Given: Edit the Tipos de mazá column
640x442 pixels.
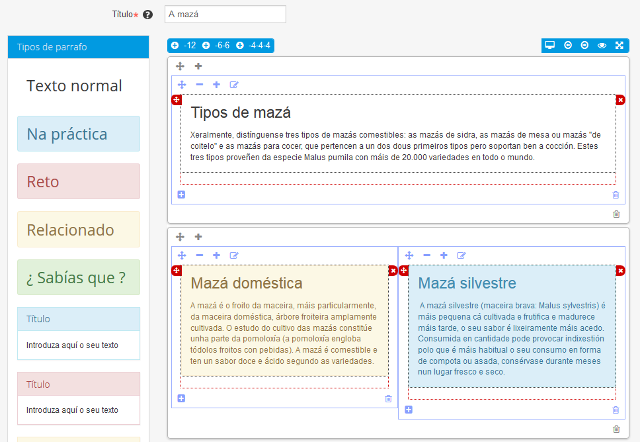Looking at the screenshot, I should [x=234, y=85].
